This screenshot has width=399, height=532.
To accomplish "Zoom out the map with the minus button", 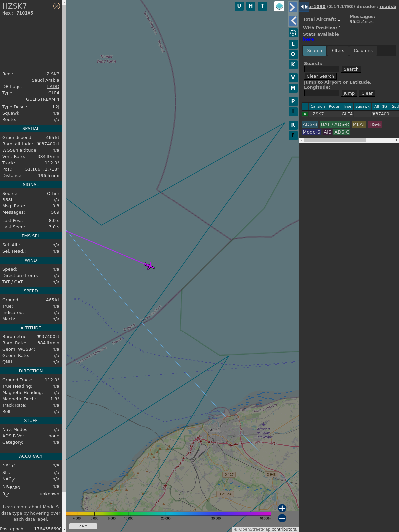I will click(282, 518).
